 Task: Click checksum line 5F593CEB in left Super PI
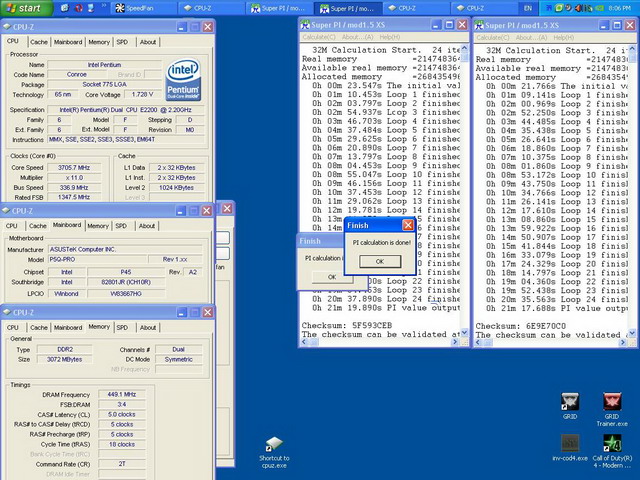(x=347, y=325)
